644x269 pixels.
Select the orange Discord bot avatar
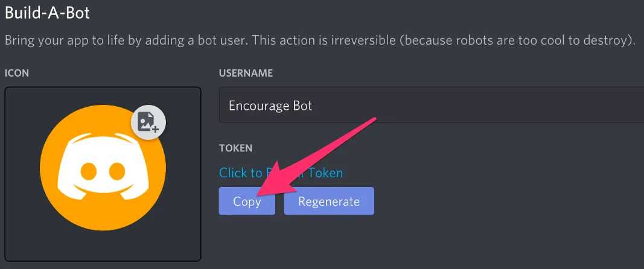(x=103, y=168)
